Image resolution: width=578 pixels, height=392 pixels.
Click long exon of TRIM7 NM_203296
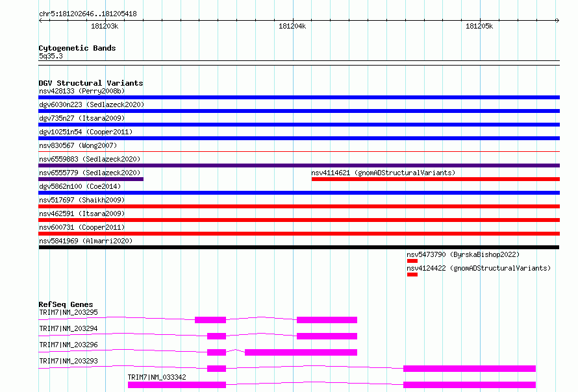click(x=301, y=352)
